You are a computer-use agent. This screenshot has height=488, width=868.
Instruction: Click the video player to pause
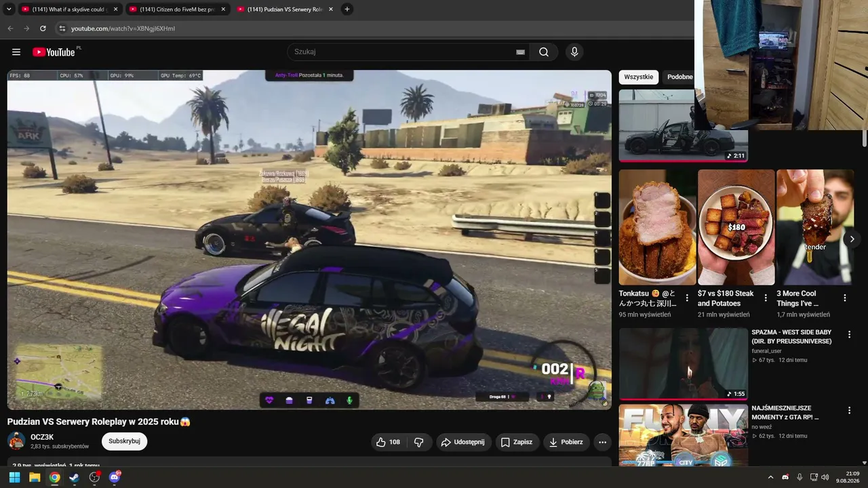[309, 240]
